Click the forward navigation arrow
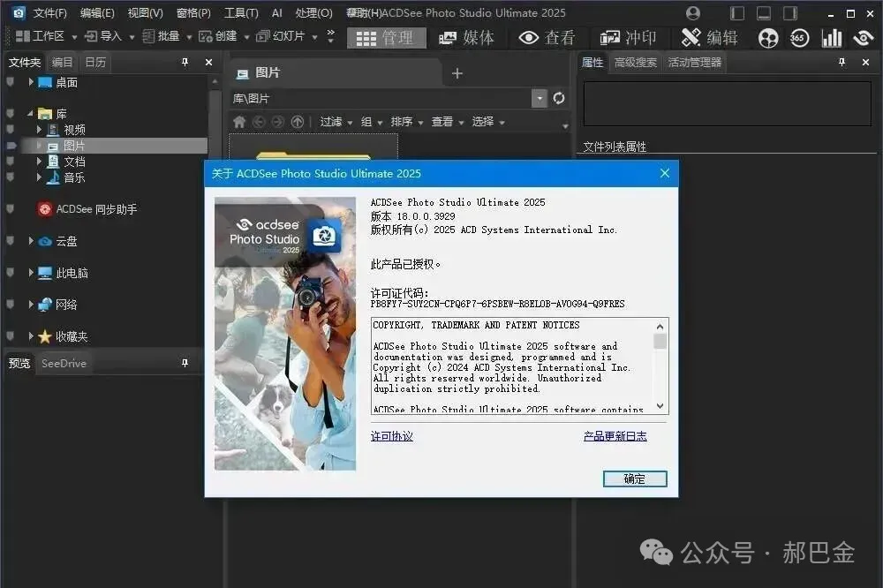The width and height of the screenshot is (883, 588). 277,122
